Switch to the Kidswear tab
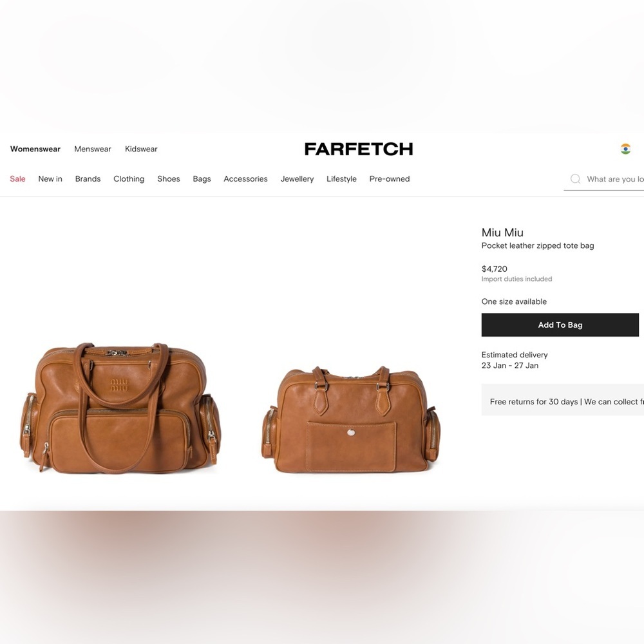Screen dimensions: 644x644 (141, 149)
